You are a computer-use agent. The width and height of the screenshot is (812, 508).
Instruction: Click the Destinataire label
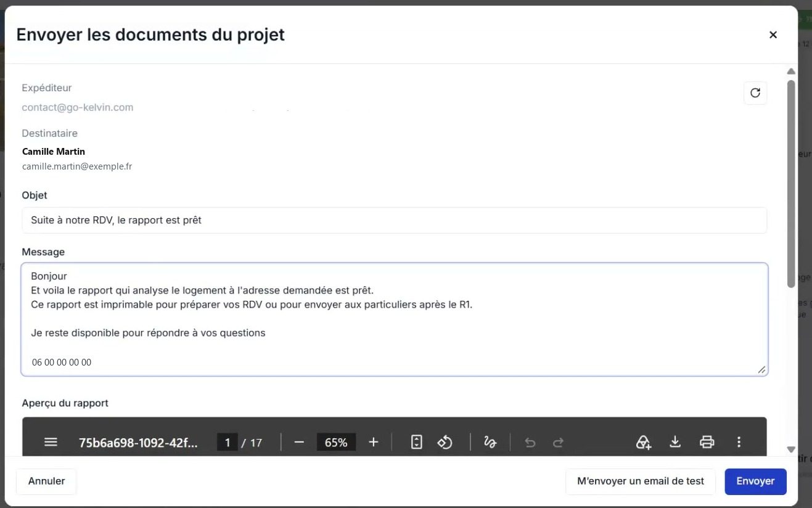49,133
